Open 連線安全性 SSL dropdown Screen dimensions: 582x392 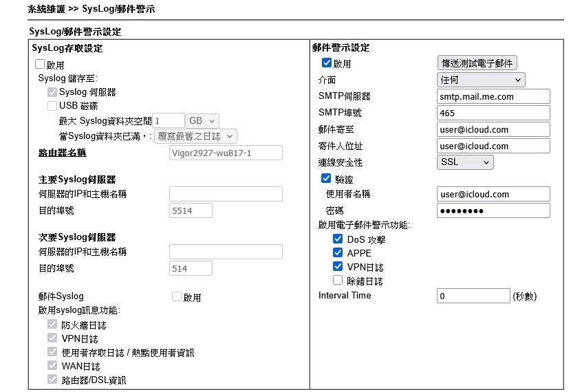[x=465, y=162]
